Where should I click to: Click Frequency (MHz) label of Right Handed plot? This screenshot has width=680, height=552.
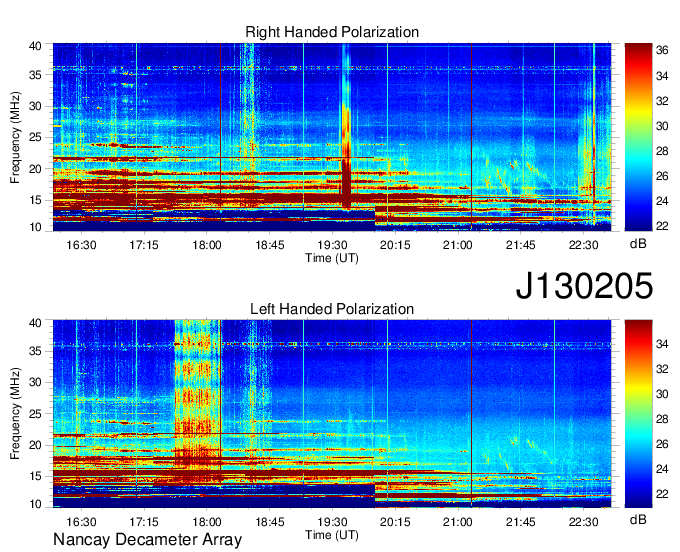pos(15,137)
